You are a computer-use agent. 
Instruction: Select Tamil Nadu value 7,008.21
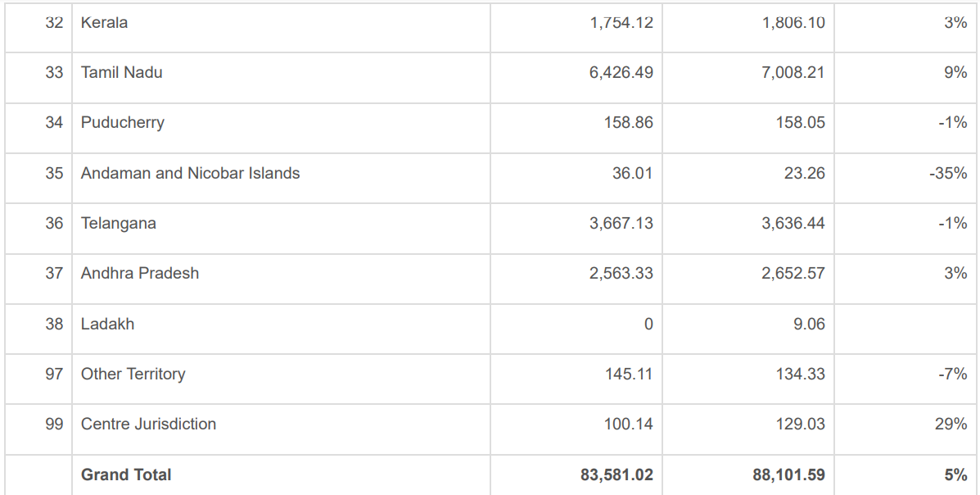[x=793, y=73]
